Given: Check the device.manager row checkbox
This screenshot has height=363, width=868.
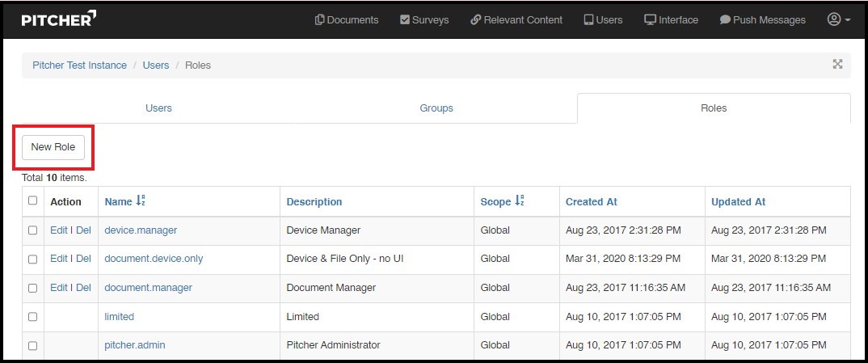Looking at the screenshot, I should (33, 230).
